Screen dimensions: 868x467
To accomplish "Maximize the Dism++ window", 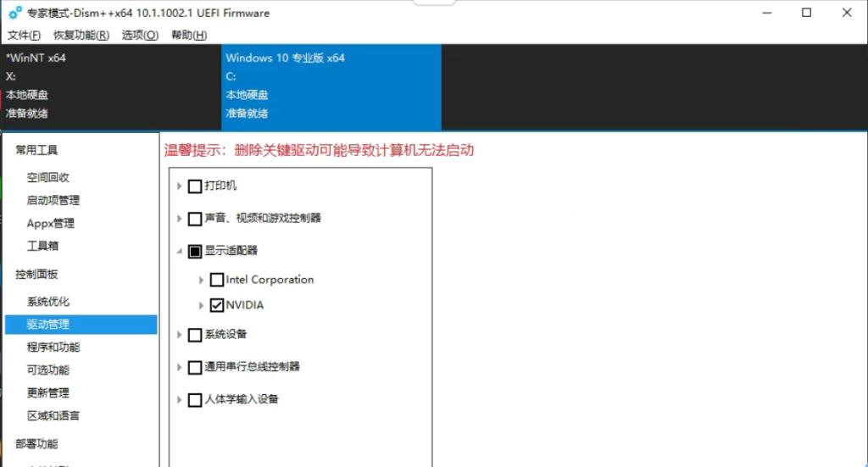I will coord(807,13).
